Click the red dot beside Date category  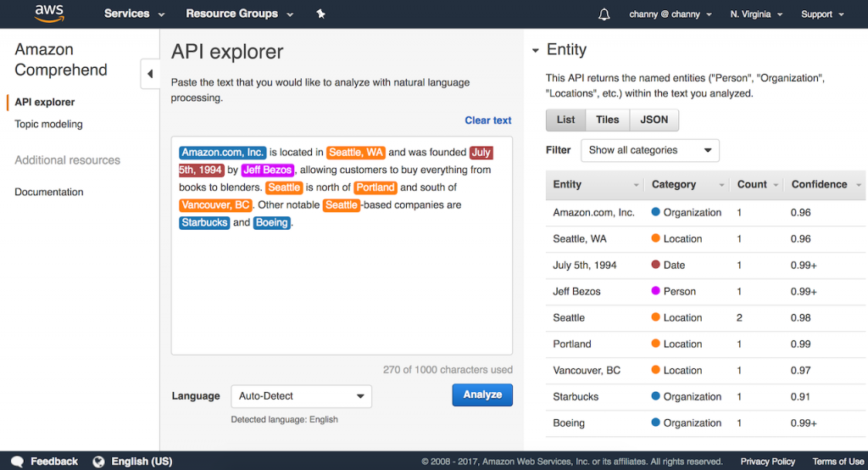[x=655, y=265]
